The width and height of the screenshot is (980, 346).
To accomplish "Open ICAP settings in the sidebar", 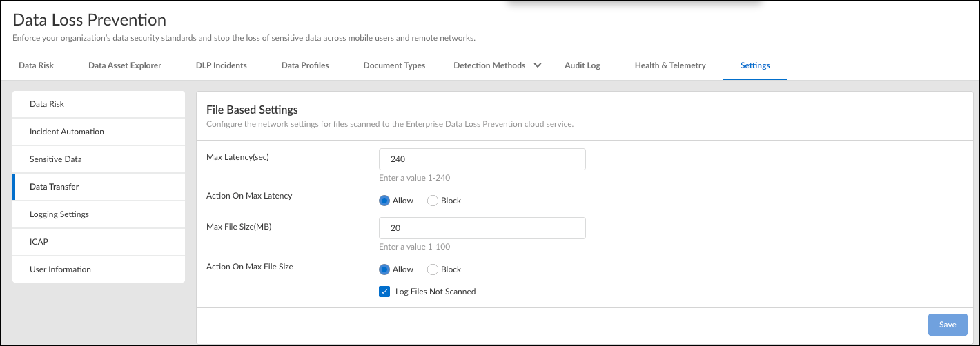I will coord(39,242).
